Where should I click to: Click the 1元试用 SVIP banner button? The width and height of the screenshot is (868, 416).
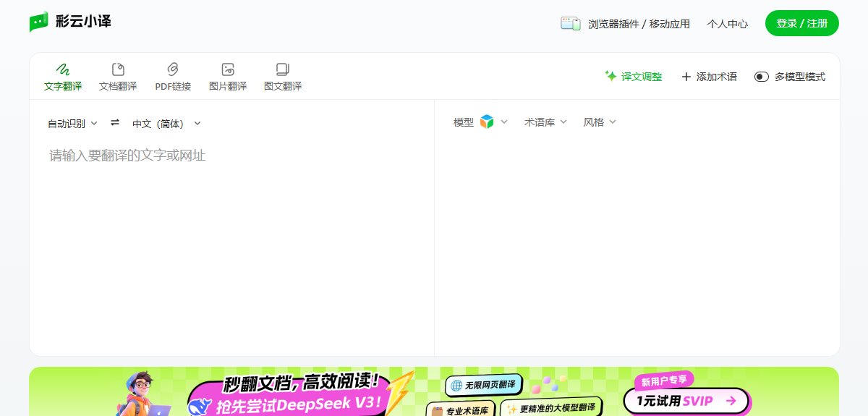(687, 400)
